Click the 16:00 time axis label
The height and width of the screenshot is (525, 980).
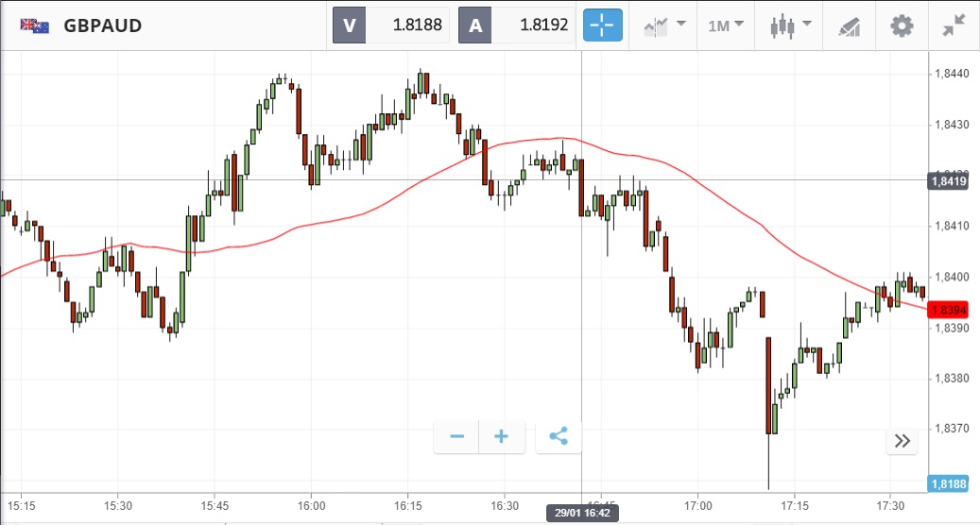311,505
